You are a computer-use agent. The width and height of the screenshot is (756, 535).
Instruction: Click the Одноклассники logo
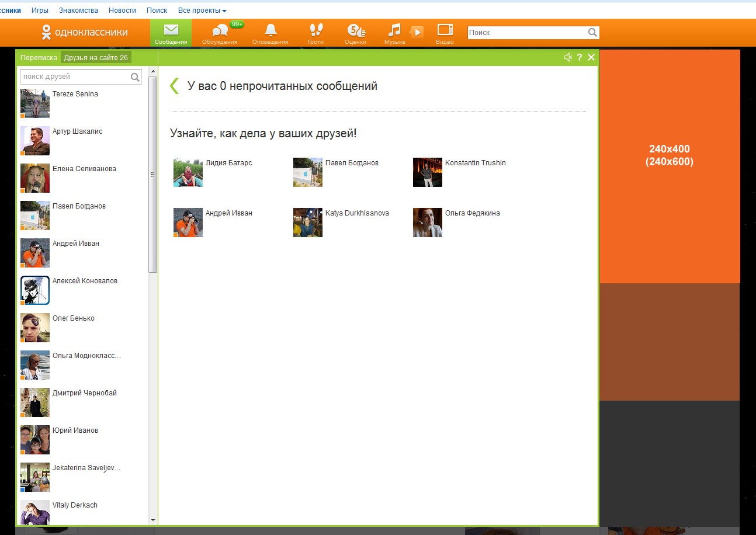pyautogui.click(x=85, y=32)
